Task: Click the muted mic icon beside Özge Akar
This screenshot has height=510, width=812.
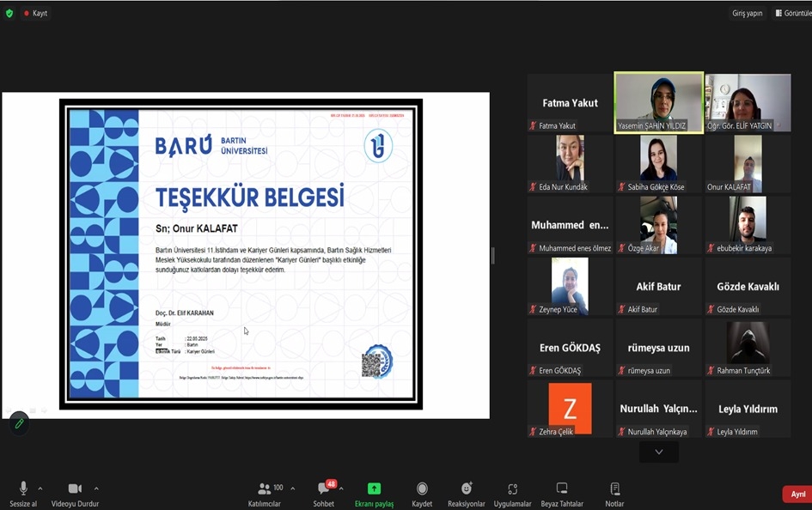Action: 621,248
